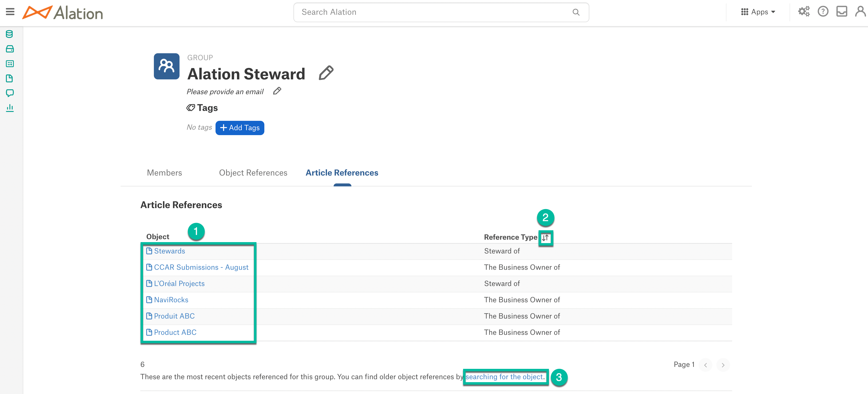Edit the Alation Steward group title

(x=326, y=73)
